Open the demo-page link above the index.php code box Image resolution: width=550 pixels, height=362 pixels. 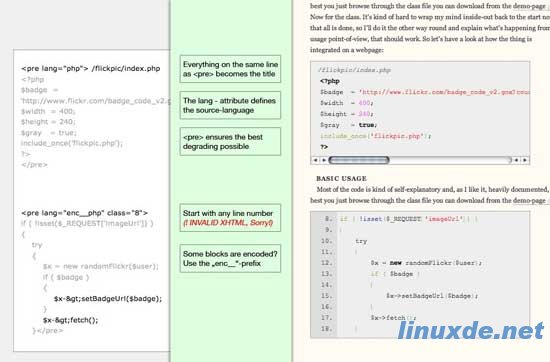pyautogui.click(x=529, y=6)
